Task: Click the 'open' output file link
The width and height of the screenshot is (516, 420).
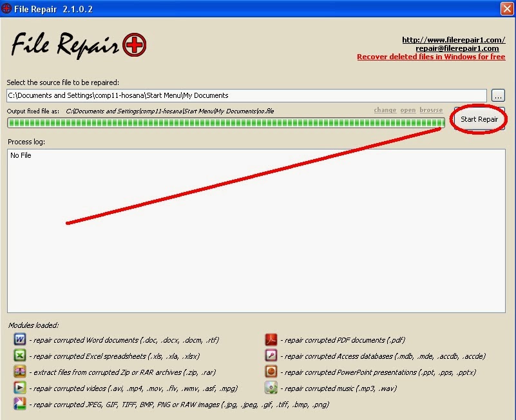Action: pos(408,110)
